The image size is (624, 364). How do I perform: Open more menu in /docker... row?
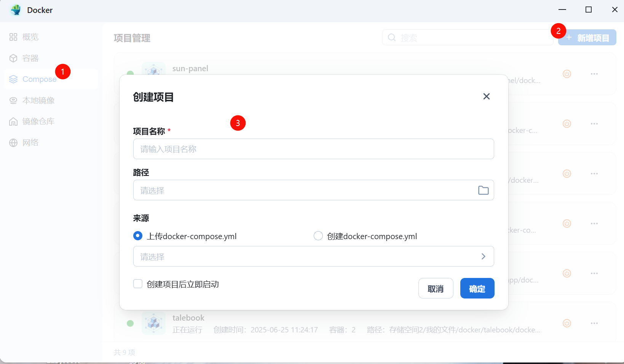click(594, 174)
